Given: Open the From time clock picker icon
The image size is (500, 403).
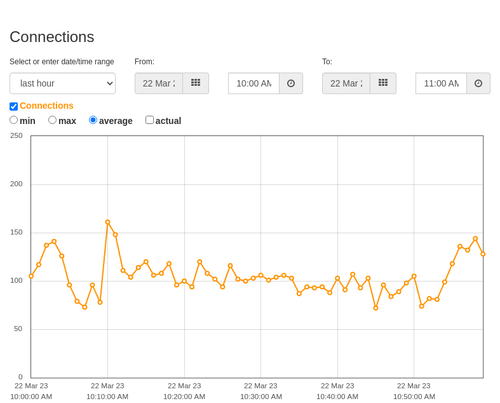Looking at the screenshot, I should click(291, 83).
